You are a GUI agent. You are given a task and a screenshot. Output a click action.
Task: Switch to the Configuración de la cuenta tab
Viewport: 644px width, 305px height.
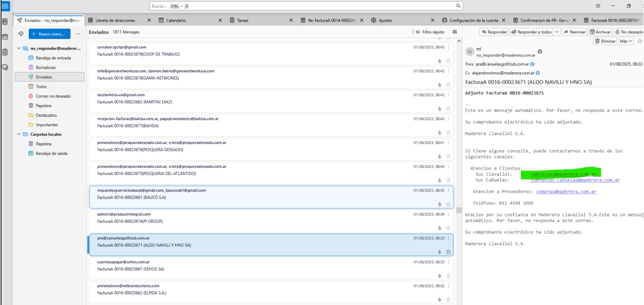click(x=474, y=20)
